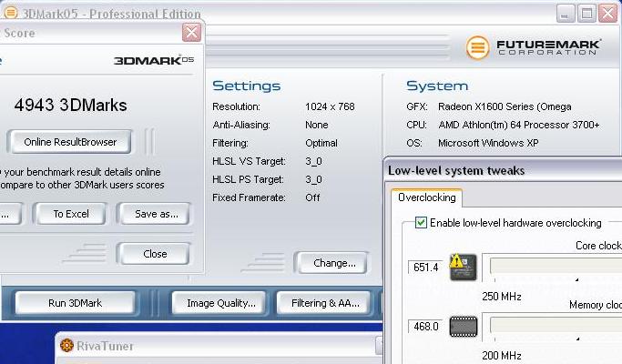Image resolution: width=622 pixels, height=364 pixels.
Task: Click the resolution value 1024 x 768
Action: 330,106
